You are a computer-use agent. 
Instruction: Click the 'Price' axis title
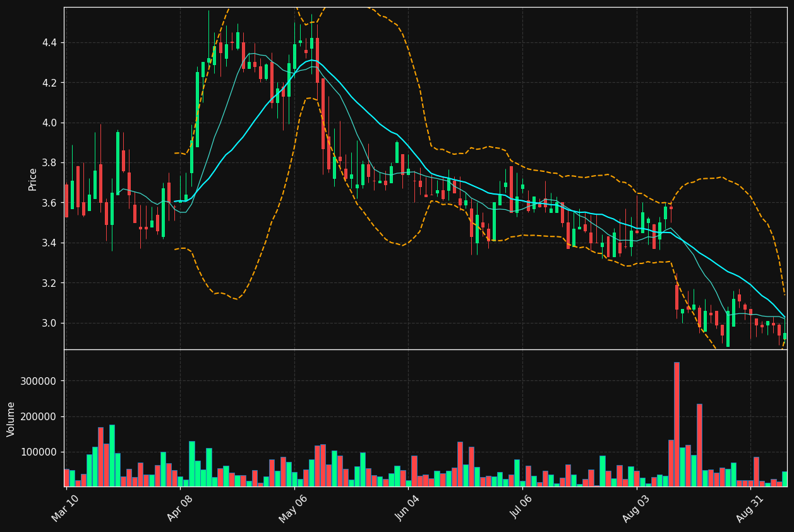click(x=33, y=179)
